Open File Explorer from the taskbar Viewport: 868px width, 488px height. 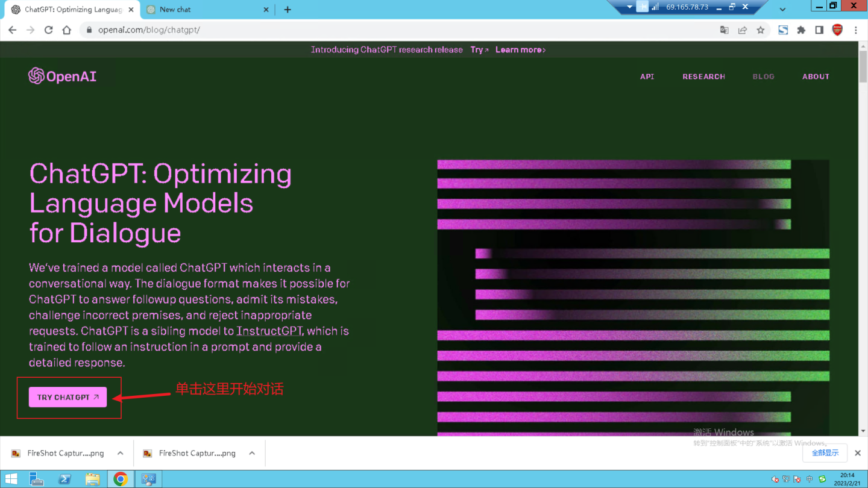92,479
